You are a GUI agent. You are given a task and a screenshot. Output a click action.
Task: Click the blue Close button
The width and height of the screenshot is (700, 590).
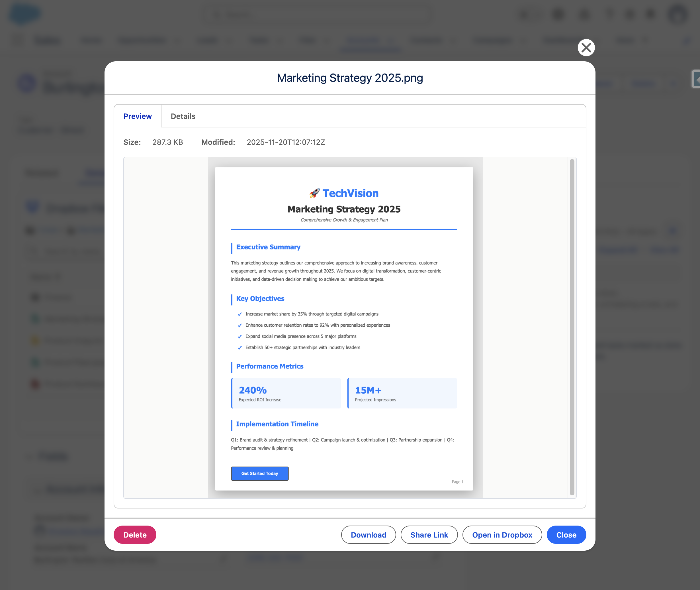click(566, 534)
